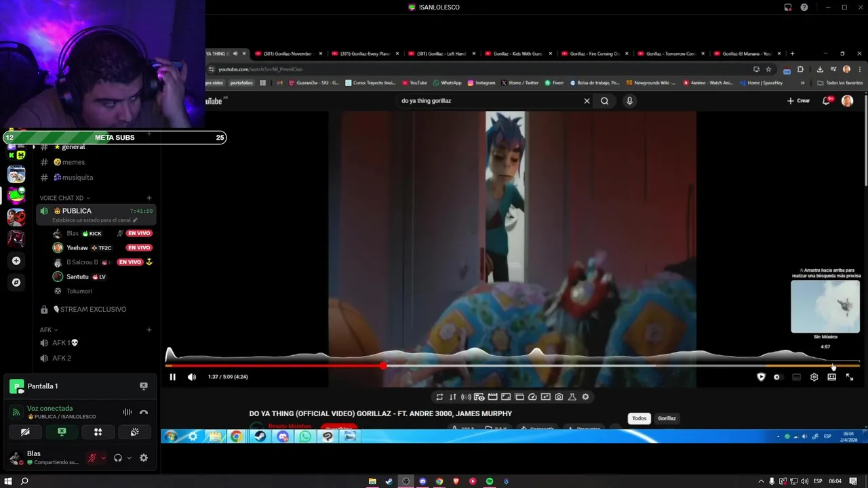
Task: Switch to Gorillaz - Left Hand tab
Action: 443,54
